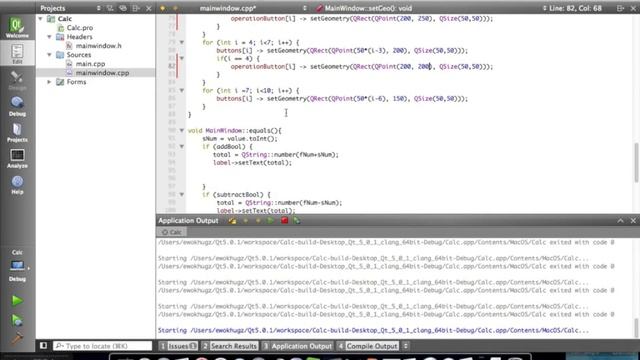640x360 pixels.
Task: Open the Issues pane tab
Action: 178,346
